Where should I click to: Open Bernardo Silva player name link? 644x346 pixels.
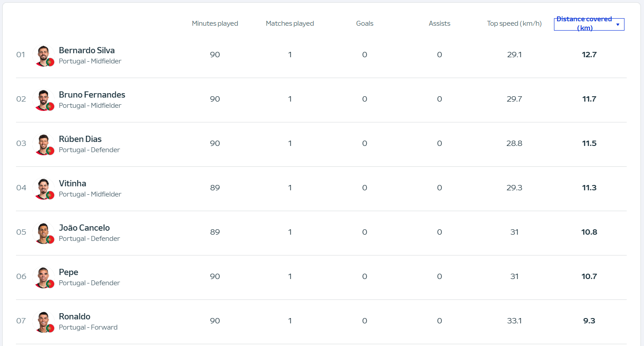pyautogui.click(x=86, y=50)
